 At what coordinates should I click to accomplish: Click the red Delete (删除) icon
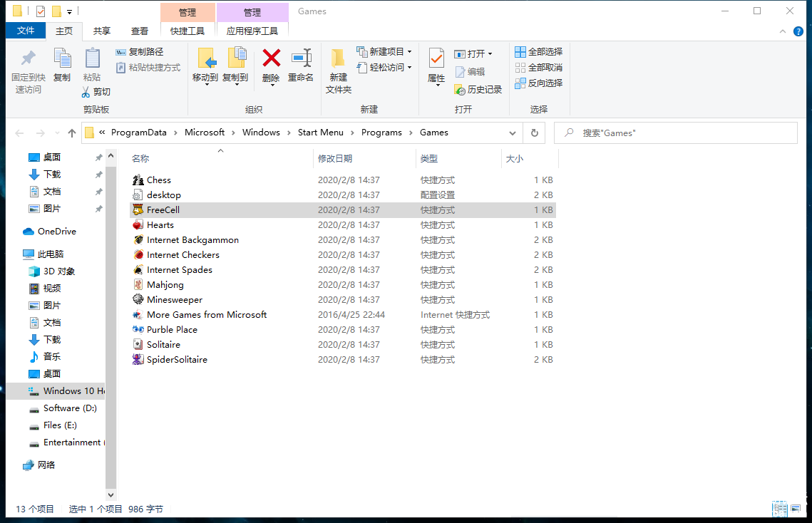click(271, 58)
